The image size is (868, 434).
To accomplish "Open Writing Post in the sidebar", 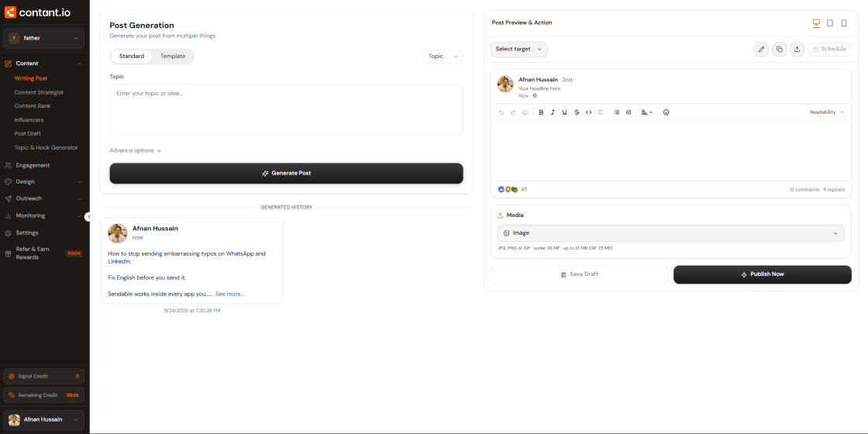I will (x=30, y=78).
